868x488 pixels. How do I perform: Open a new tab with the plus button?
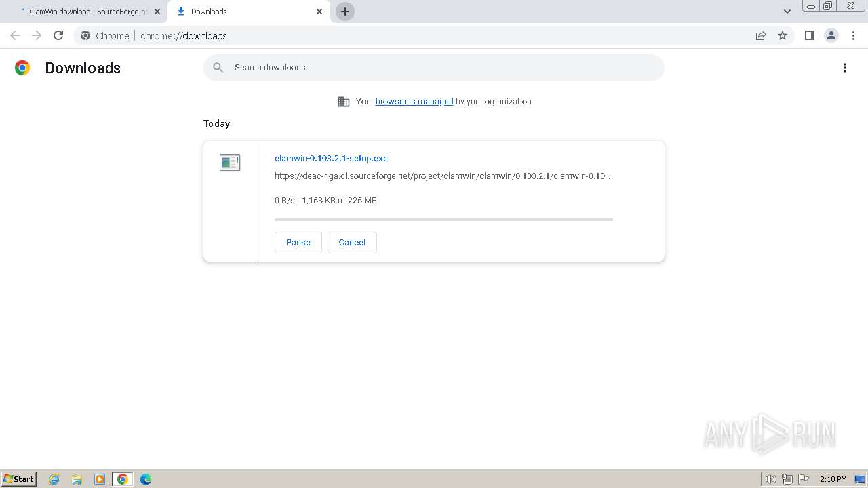tap(345, 12)
